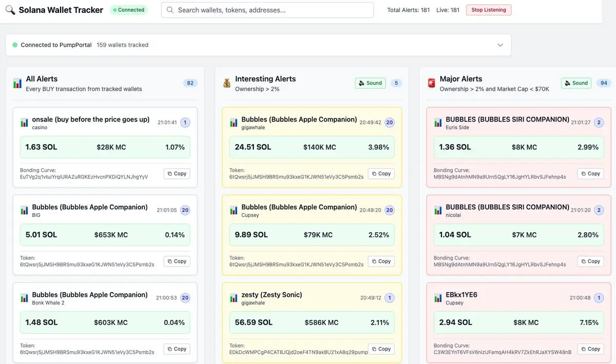This screenshot has width=616, height=364.
Task: Click count badge 20 on the 24.51 SOL card
Action: pyautogui.click(x=390, y=123)
